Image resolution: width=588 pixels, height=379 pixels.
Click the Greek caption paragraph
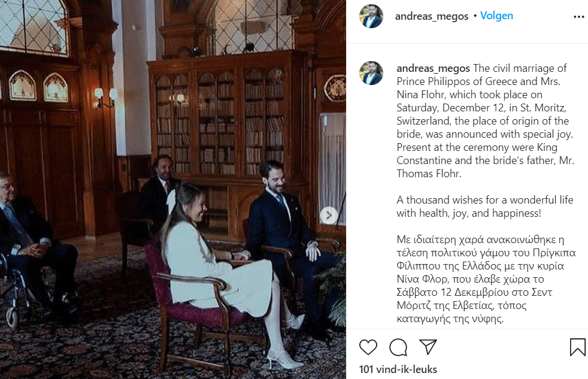(486, 279)
